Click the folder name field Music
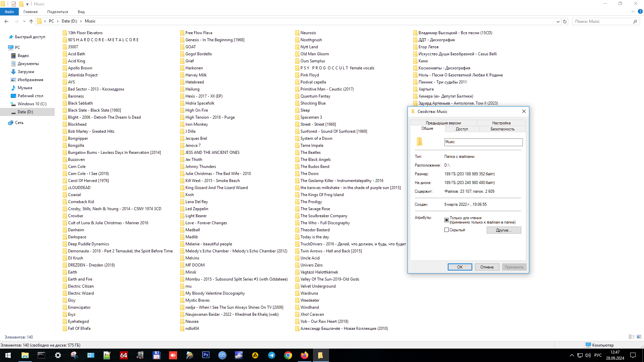The height and width of the screenshot is (362, 644). tap(483, 142)
